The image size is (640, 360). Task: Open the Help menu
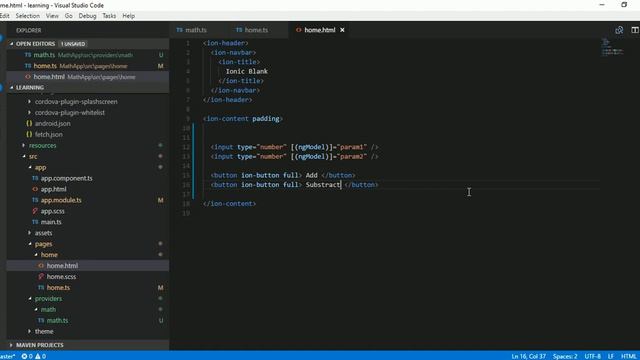coord(129,16)
